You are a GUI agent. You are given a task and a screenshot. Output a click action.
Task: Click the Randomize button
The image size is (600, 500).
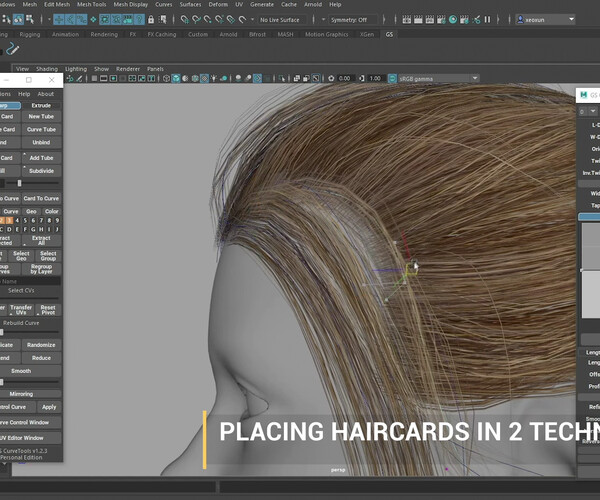pyautogui.click(x=41, y=345)
